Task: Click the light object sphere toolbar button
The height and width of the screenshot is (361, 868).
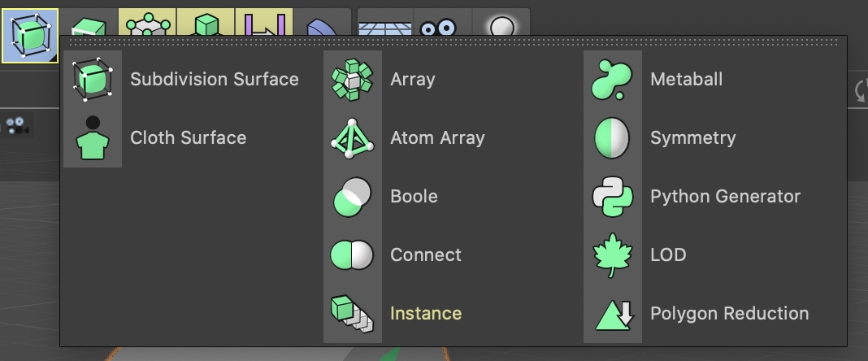Action: 501,25
